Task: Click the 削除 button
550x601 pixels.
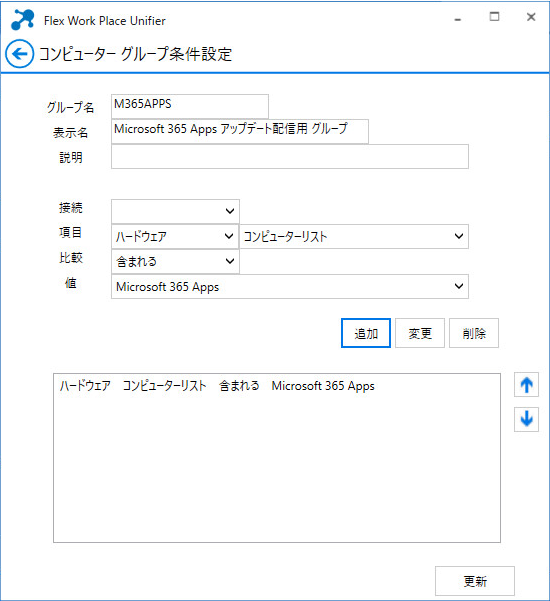Action: (x=474, y=333)
